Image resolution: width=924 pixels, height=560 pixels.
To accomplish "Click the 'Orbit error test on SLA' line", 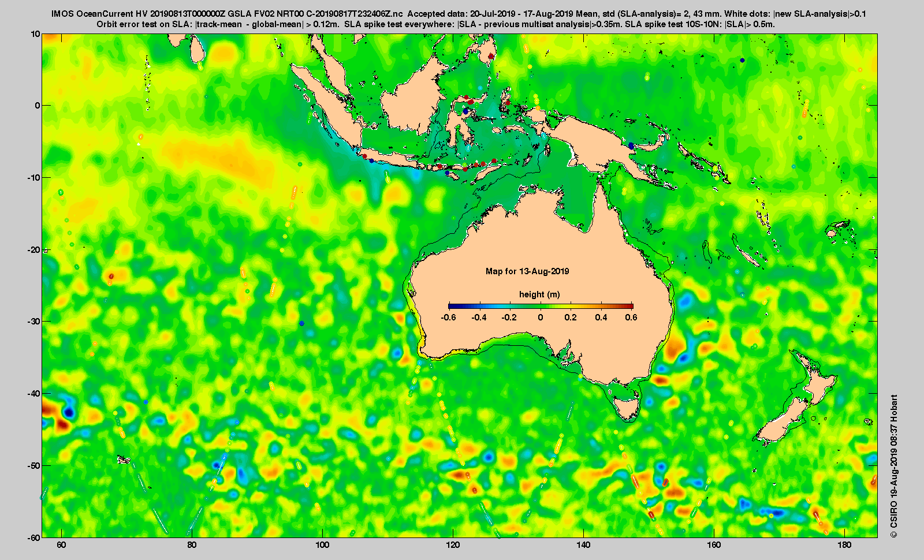I will coord(436,24).
